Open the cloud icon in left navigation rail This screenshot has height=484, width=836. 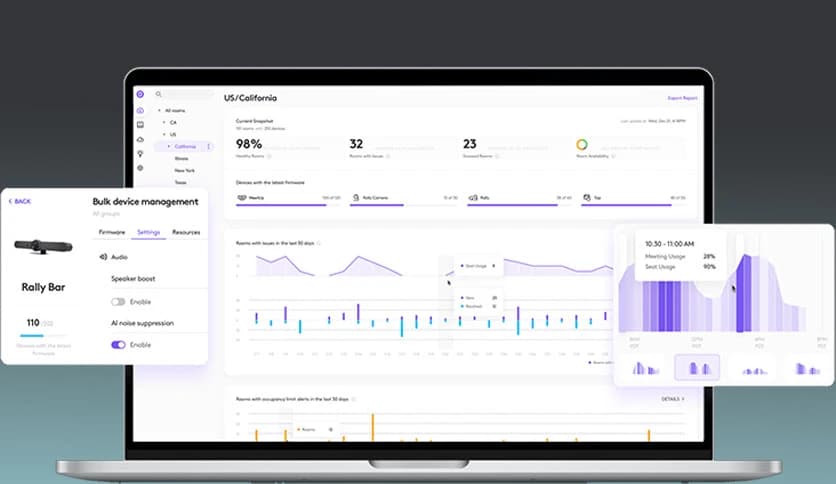[x=140, y=139]
